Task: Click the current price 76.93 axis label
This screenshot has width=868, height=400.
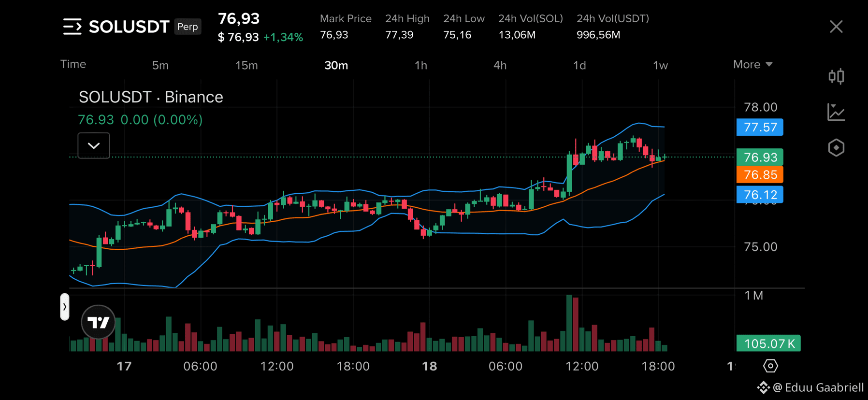Action: pos(760,157)
